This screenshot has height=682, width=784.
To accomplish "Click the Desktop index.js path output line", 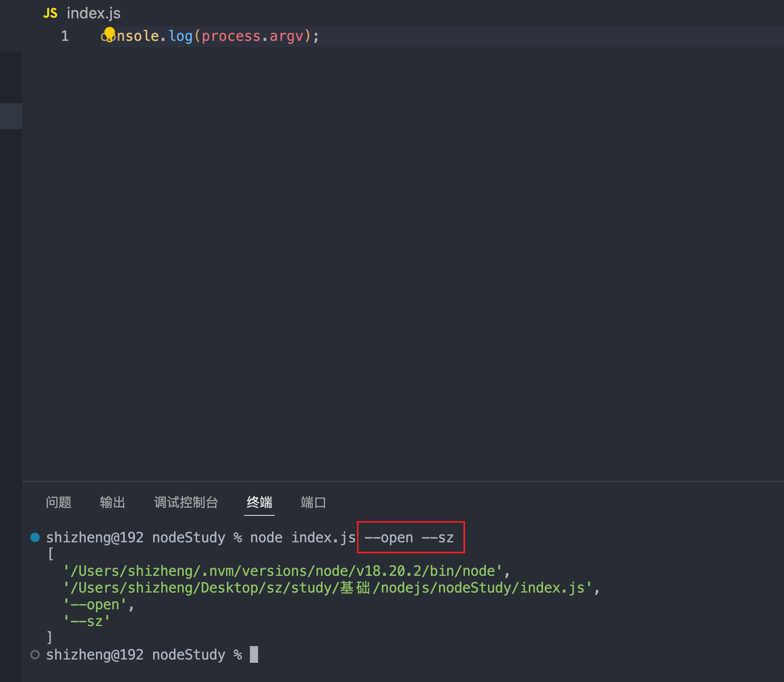I will coord(332,588).
